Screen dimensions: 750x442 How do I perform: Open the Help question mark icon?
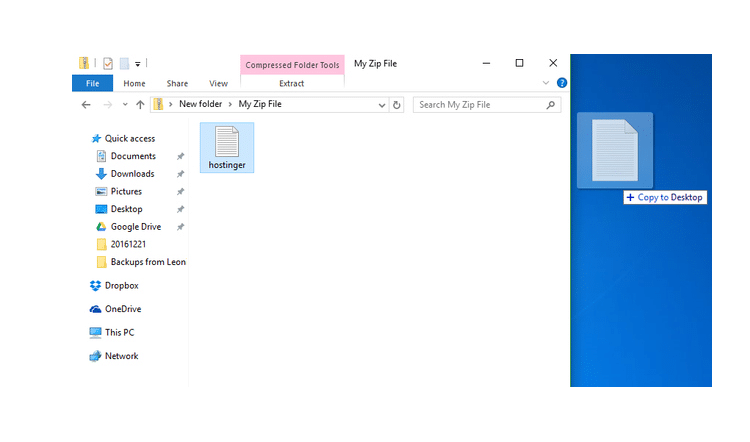click(562, 83)
